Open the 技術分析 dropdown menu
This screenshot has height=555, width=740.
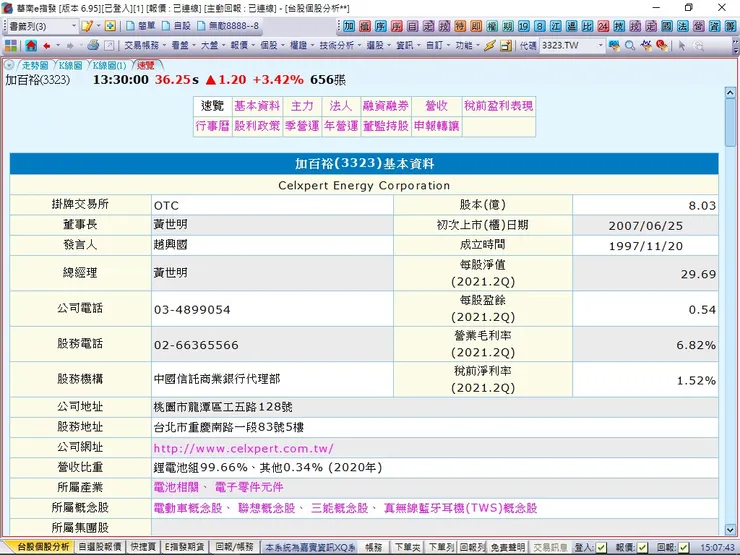click(340, 46)
